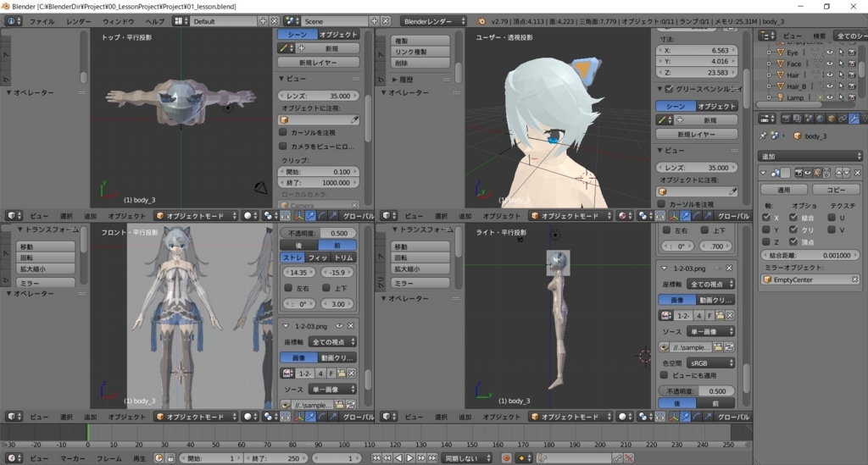Open オブジェクトモード dropdown in user perspective view
The height and width of the screenshot is (465, 868).
571,216
